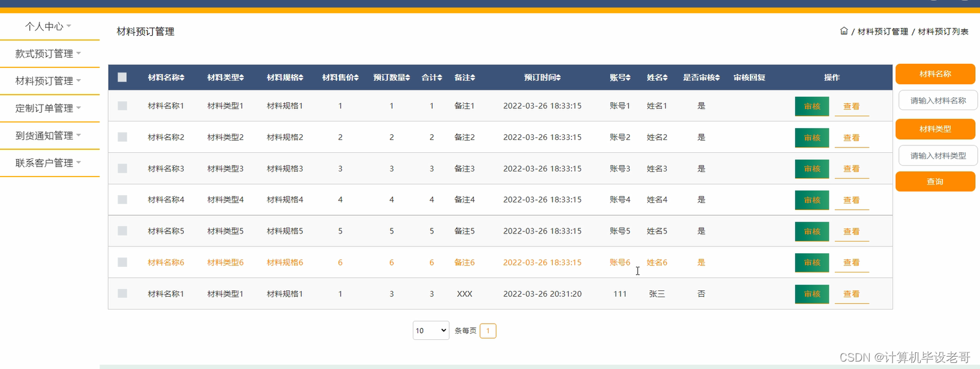Click 查看 link for 材料名称4
This screenshot has width=980, height=369.
852,201
